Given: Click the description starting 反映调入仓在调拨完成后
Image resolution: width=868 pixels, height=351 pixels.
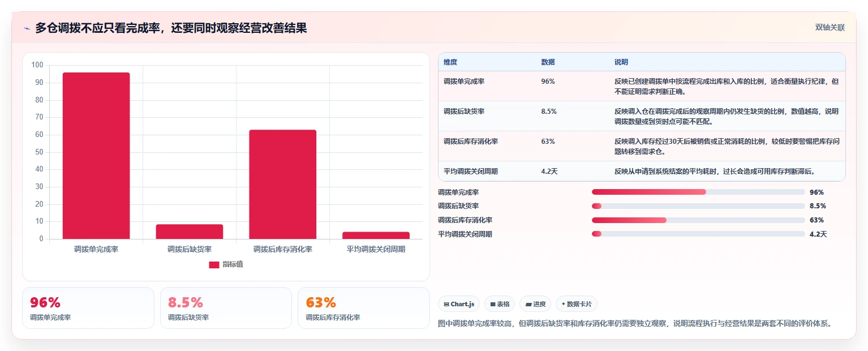Looking at the screenshot, I should click(727, 116).
